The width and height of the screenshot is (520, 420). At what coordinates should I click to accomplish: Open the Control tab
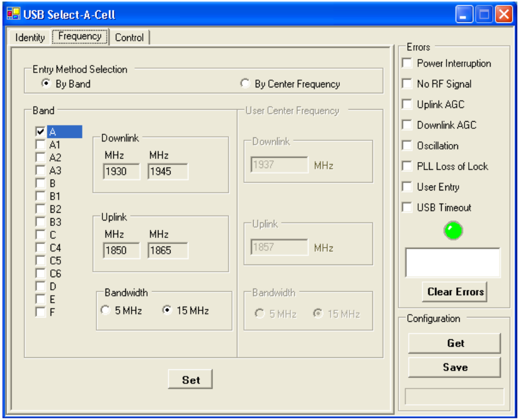click(x=130, y=37)
